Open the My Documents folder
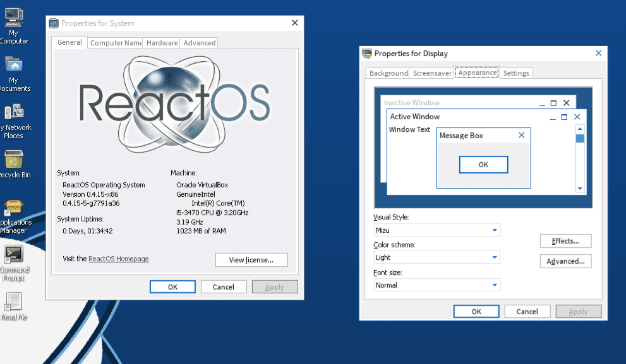The image size is (626, 364). point(13,63)
